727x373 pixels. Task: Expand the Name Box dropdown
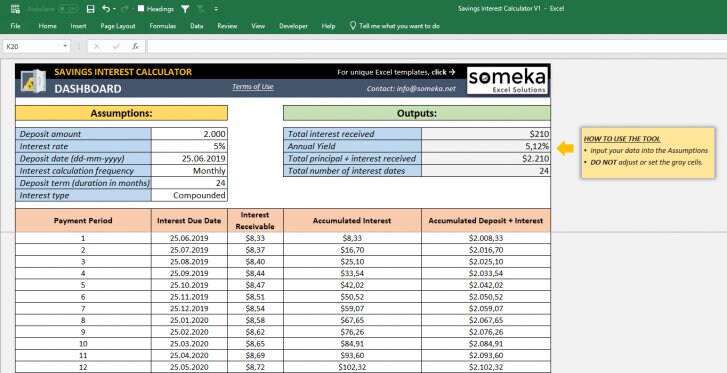click(x=65, y=46)
